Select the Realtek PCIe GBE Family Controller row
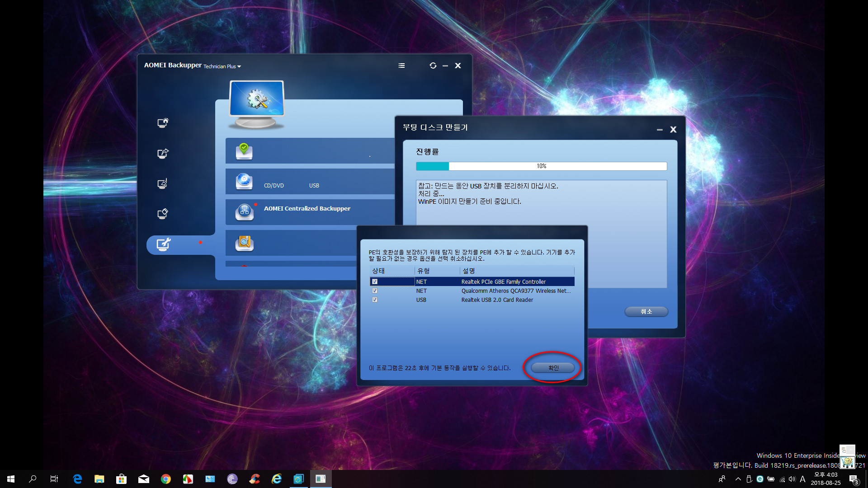This screenshot has width=868, height=488. [472, 282]
